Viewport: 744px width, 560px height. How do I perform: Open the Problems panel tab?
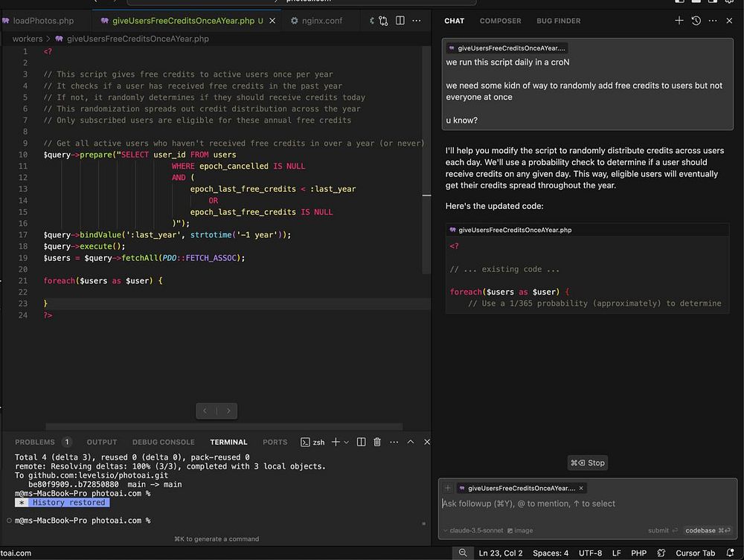pyautogui.click(x=35, y=442)
